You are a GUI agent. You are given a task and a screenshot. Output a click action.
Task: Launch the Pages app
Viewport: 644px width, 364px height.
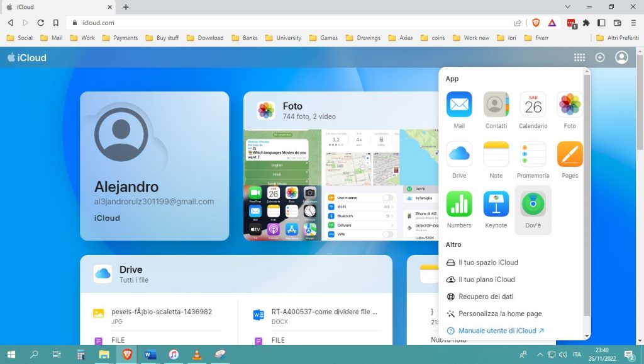(570, 154)
